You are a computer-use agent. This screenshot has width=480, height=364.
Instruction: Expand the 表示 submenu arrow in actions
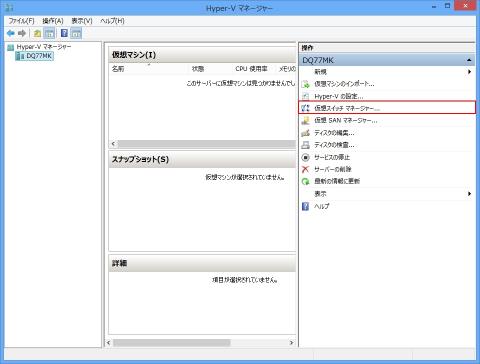click(x=469, y=194)
